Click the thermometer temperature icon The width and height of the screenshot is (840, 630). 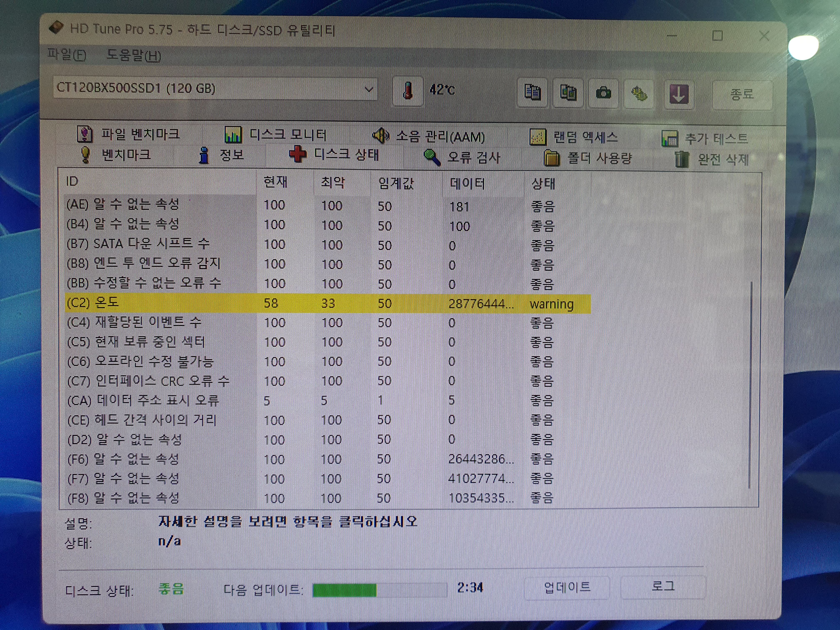pyautogui.click(x=407, y=91)
